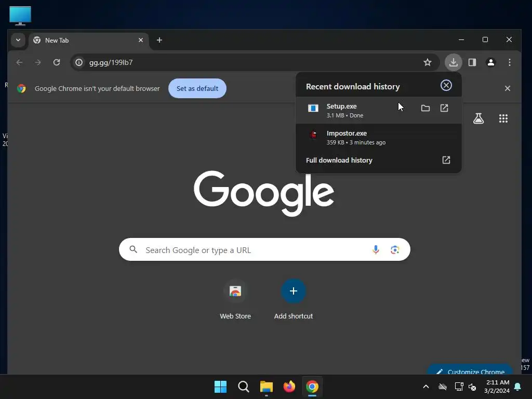Screen dimensions: 532x399
Task: Close the Recent download history popup
Action: point(446,85)
